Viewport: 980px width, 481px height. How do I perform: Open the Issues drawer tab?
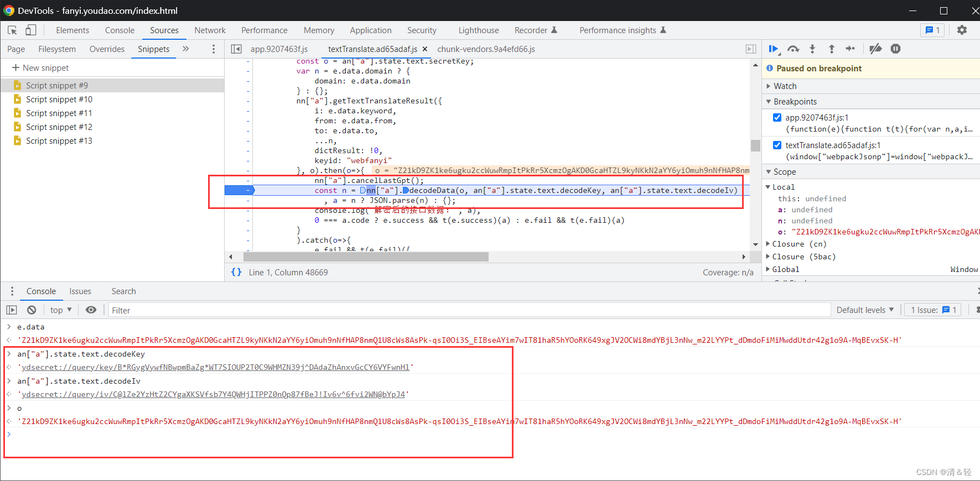80,291
